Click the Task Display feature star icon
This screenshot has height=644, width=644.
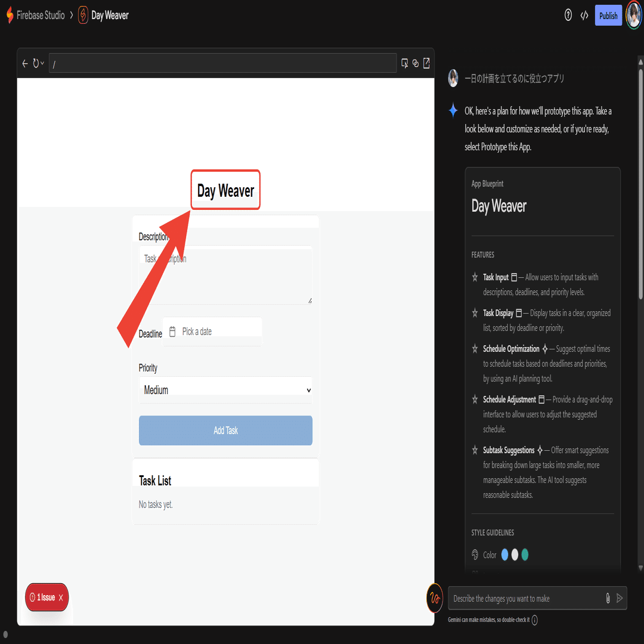pyautogui.click(x=475, y=313)
